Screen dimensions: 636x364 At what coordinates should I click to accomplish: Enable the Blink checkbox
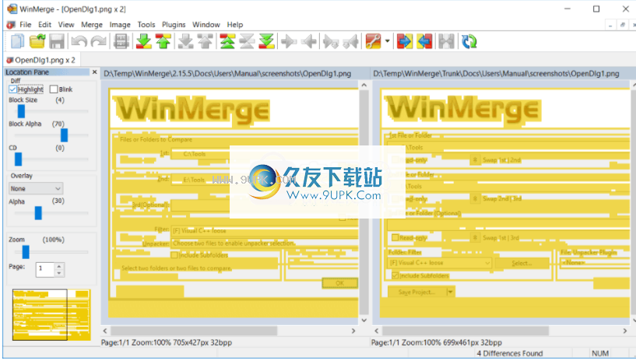click(x=54, y=89)
